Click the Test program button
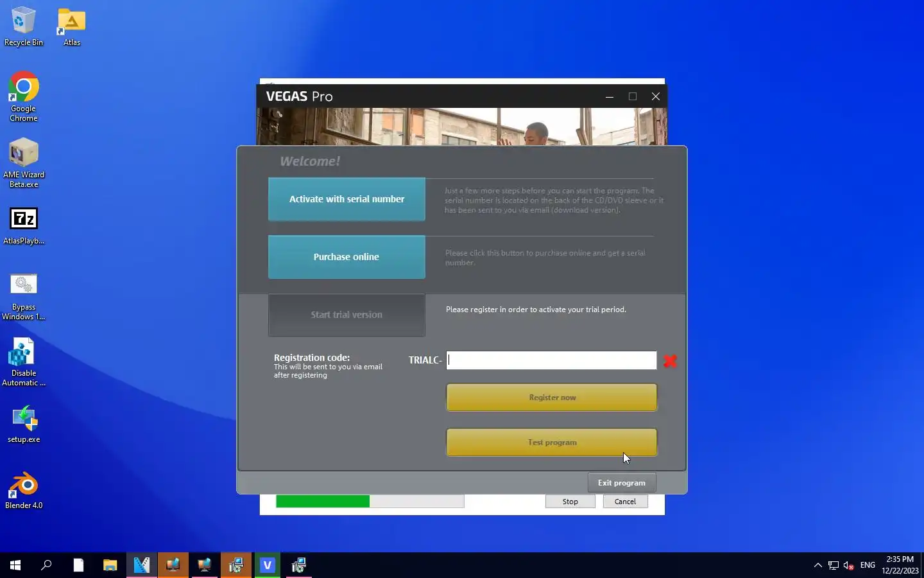This screenshot has width=924, height=578. click(552, 442)
